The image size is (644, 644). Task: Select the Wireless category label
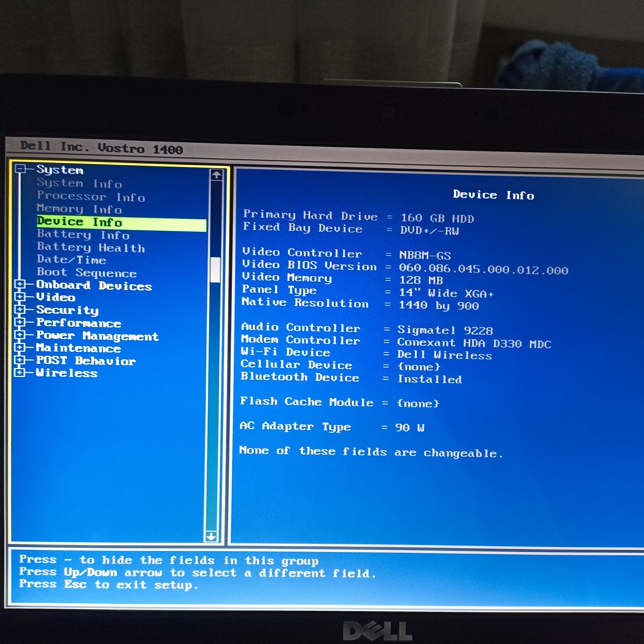click(x=67, y=373)
